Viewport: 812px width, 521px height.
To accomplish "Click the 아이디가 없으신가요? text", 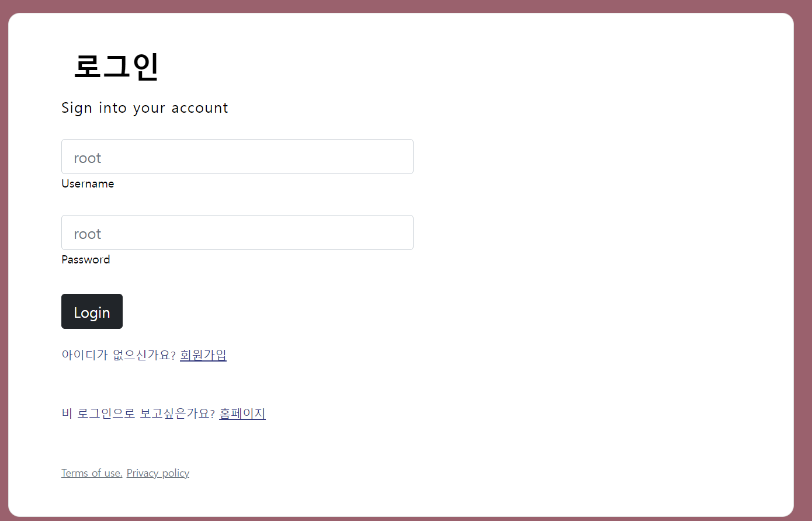I will [x=119, y=355].
